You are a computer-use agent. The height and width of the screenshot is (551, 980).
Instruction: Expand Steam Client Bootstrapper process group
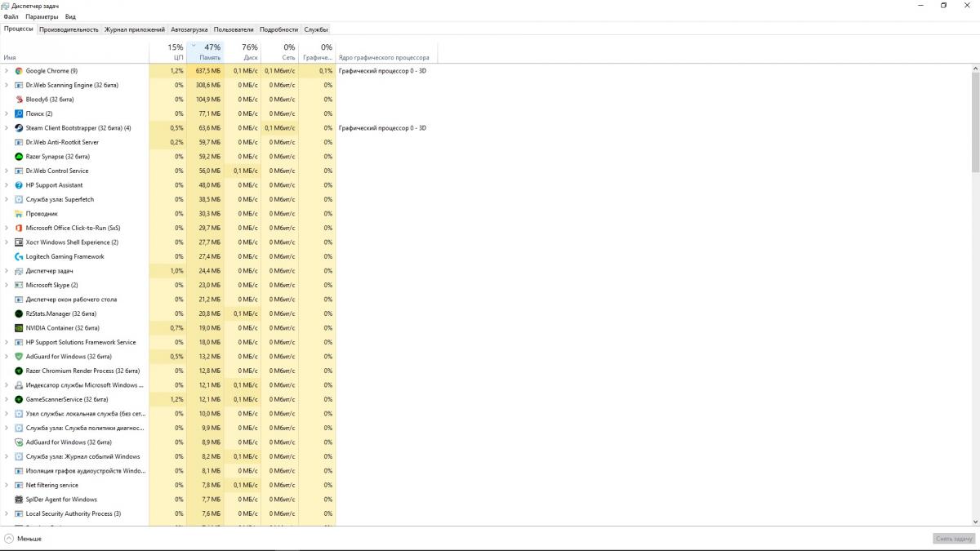(7, 128)
